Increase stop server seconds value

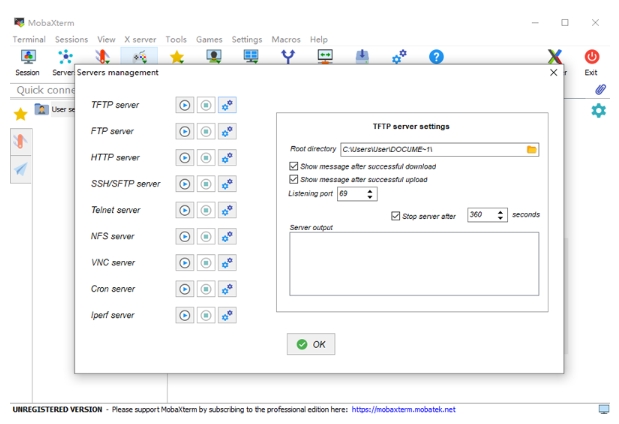click(x=500, y=212)
